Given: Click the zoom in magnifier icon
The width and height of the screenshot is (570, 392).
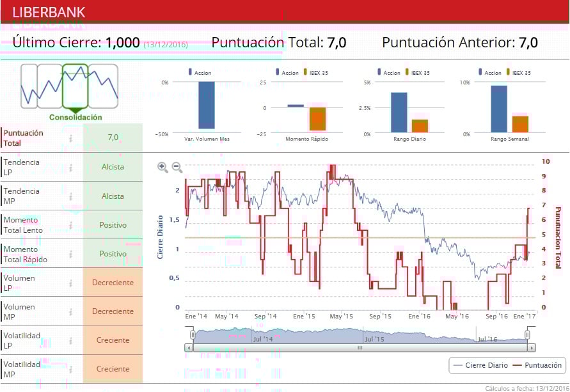Looking at the screenshot, I should 162,167.
